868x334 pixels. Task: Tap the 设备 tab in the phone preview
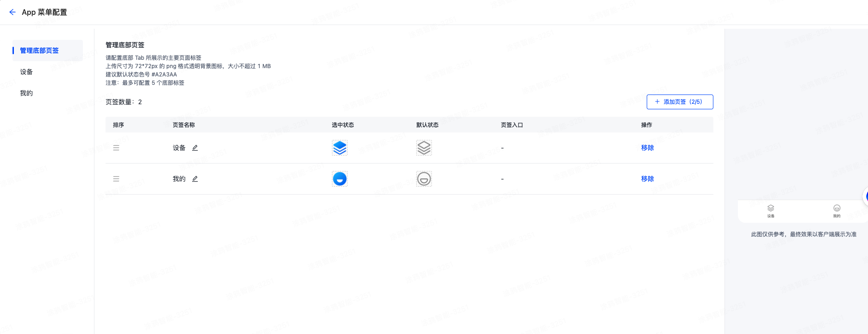(771, 211)
